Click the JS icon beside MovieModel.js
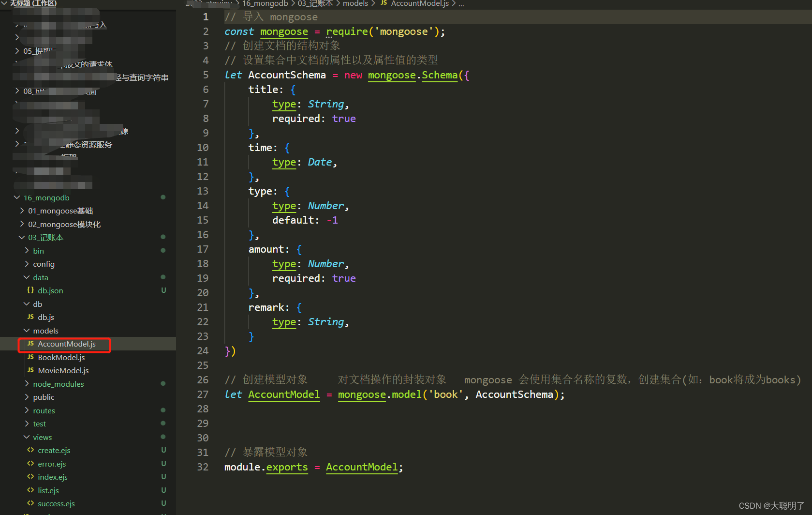812x515 pixels. (x=30, y=370)
